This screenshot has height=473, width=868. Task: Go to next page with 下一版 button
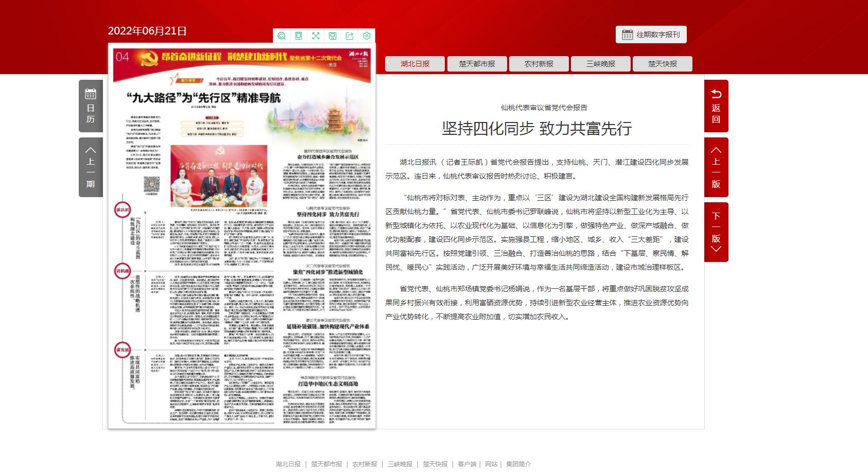pos(716,232)
